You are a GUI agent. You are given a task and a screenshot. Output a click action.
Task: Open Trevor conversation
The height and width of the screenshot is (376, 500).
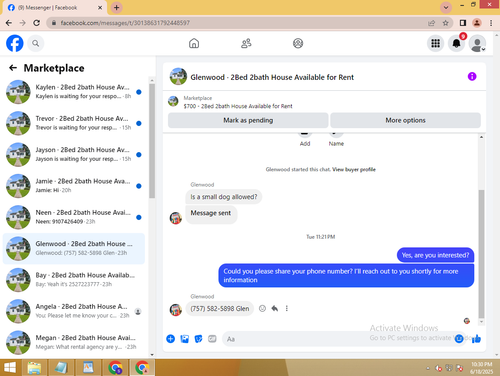pos(74,123)
